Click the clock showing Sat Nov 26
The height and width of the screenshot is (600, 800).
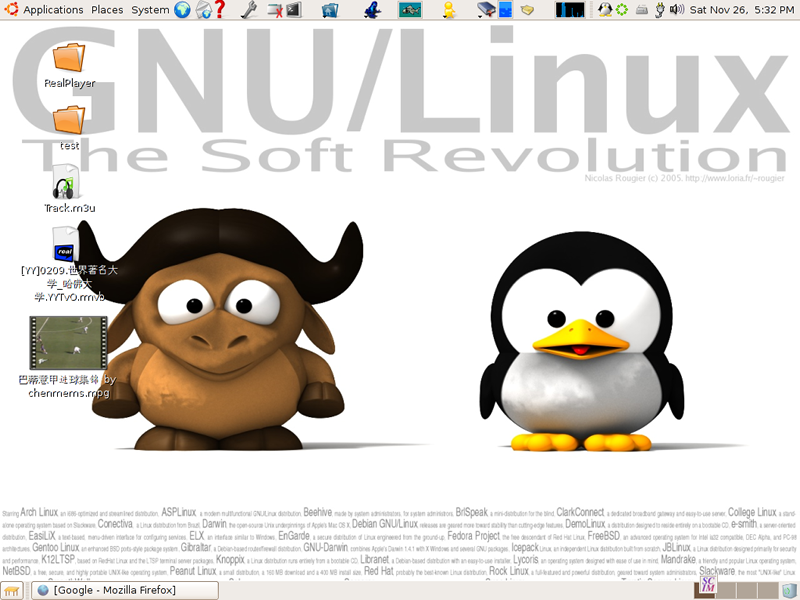pyautogui.click(x=742, y=10)
